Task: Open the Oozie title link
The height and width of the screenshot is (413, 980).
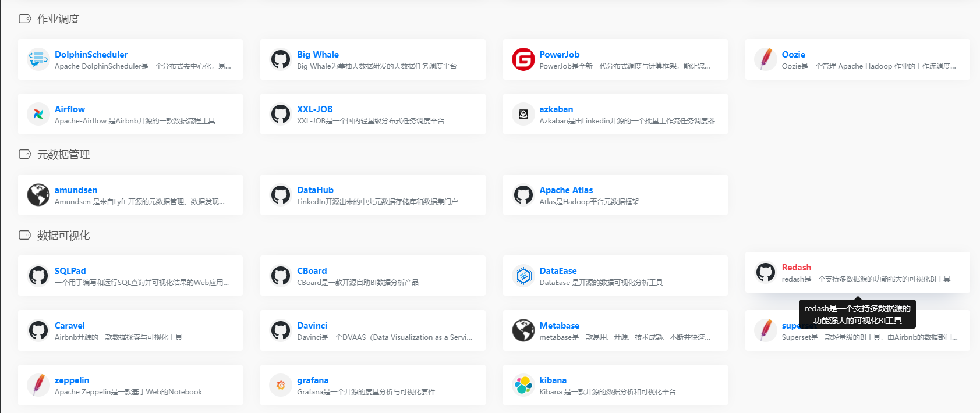Action: pyautogui.click(x=794, y=55)
